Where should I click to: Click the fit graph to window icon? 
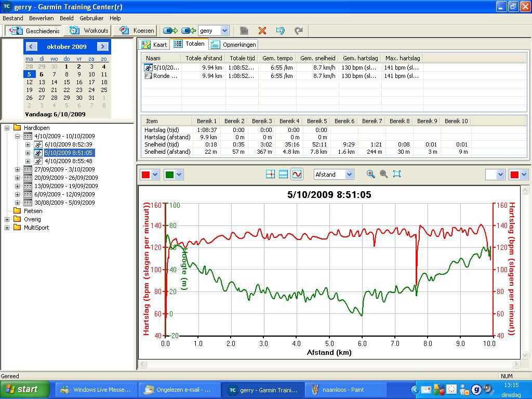(397, 174)
